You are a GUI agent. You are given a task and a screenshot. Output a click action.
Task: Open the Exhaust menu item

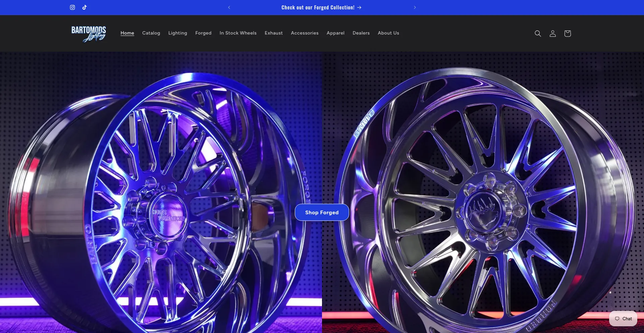[x=274, y=33]
